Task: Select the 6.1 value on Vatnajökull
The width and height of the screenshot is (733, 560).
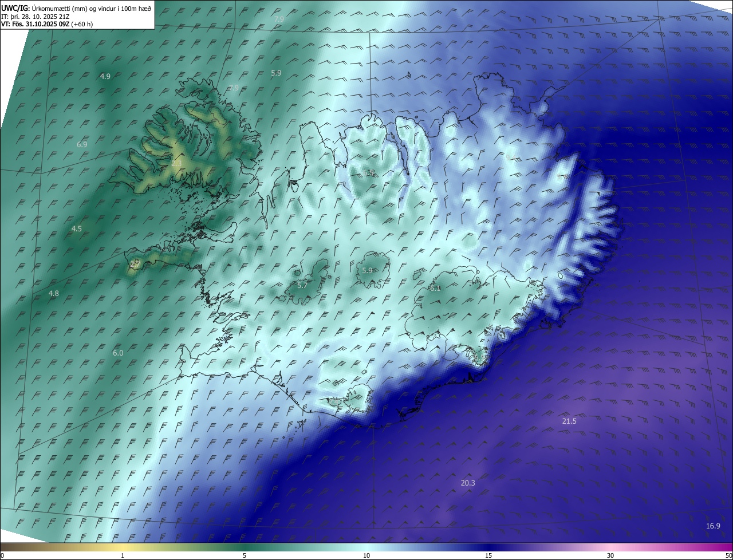Action: tap(435, 289)
